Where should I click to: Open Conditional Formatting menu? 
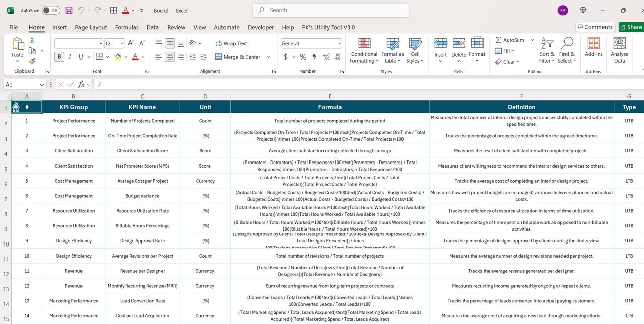coord(364,50)
